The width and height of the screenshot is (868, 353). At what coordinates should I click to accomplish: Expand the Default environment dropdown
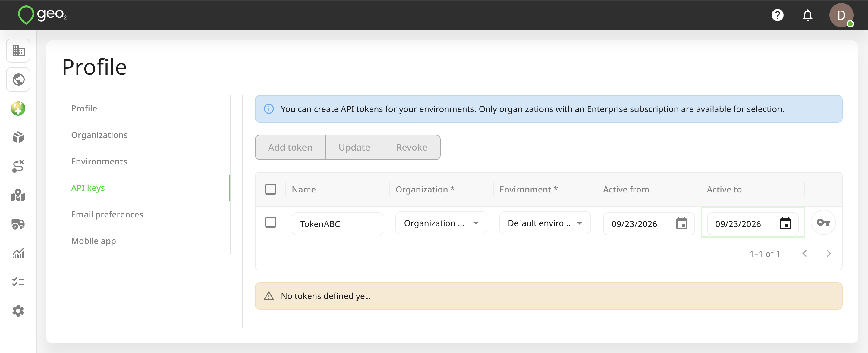click(545, 223)
